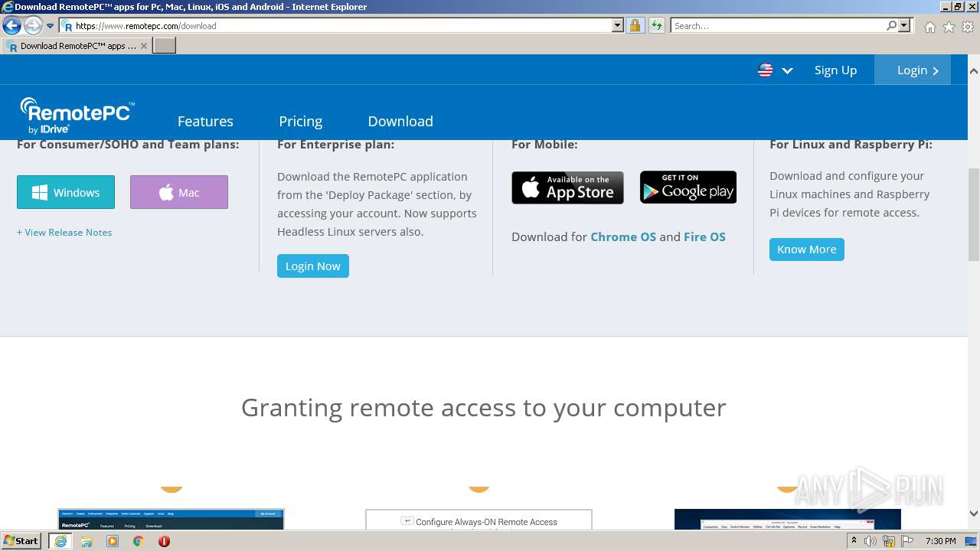
Task: Launch Chrome from the taskbar
Action: 138,541
